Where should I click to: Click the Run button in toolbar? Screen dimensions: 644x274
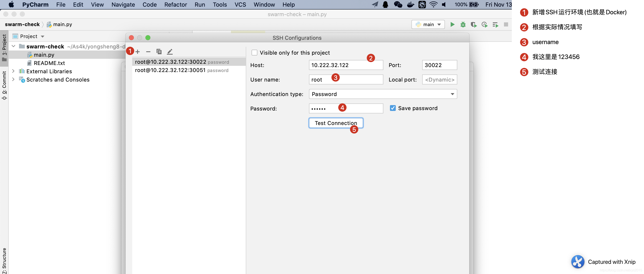[x=452, y=24]
